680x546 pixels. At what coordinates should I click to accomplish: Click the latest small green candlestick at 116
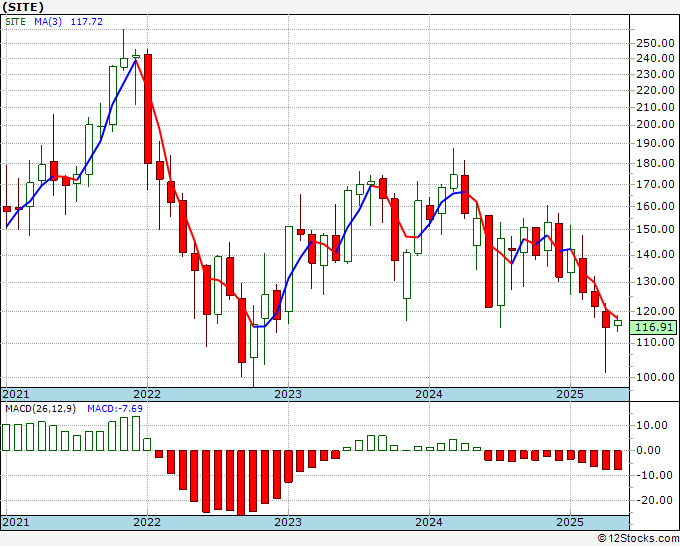[618, 323]
